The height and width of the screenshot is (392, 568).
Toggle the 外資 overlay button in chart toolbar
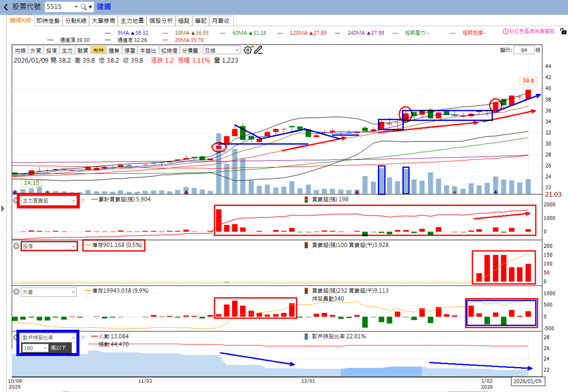point(36,50)
